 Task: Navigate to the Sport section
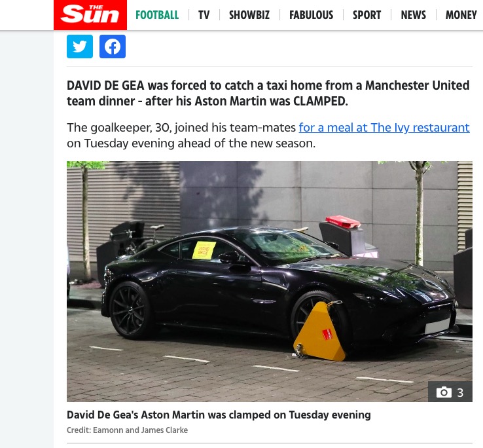[367, 15]
